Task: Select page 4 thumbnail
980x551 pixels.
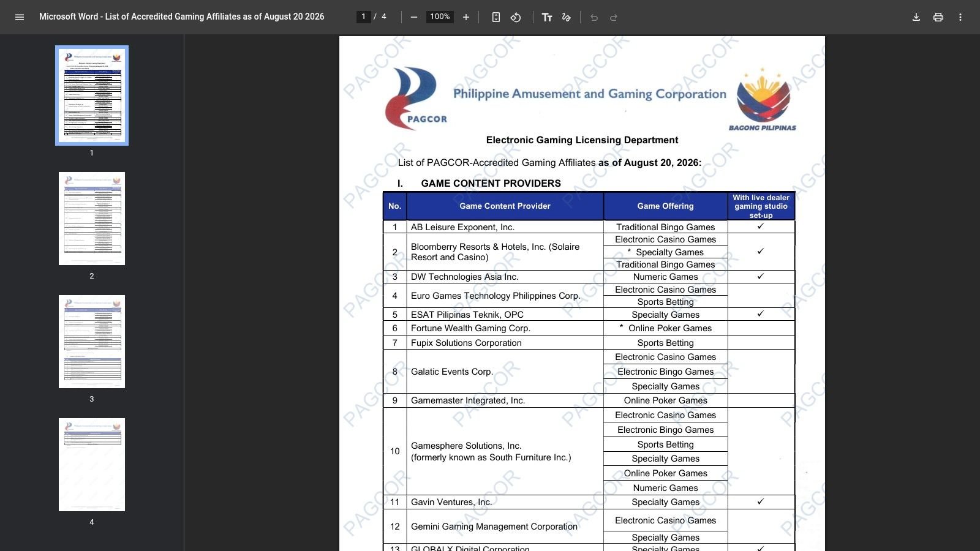Action: pyautogui.click(x=92, y=465)
